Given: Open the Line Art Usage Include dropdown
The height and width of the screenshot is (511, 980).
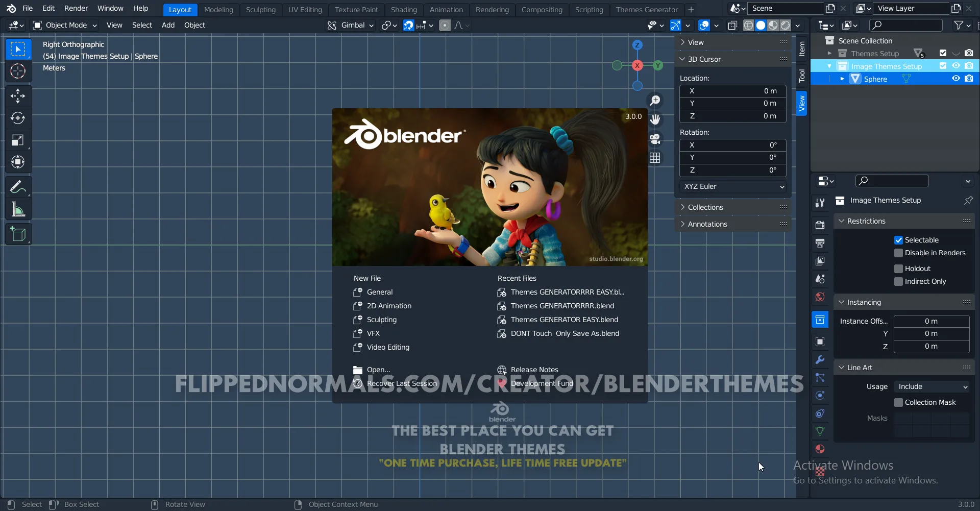Looking at the screenshot, I should tap(932, 387).
